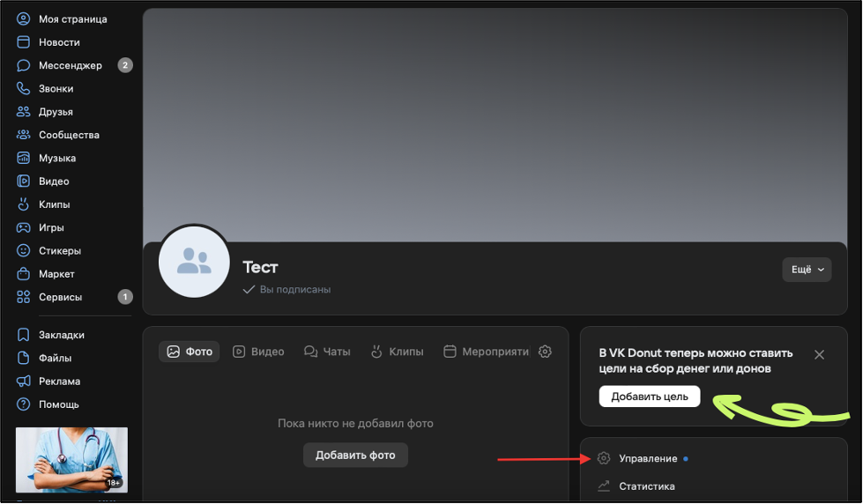Open the Помощь question mark icon
This screenshot has width=863, height=504.
pyautogui.click(x=23, y=404)
